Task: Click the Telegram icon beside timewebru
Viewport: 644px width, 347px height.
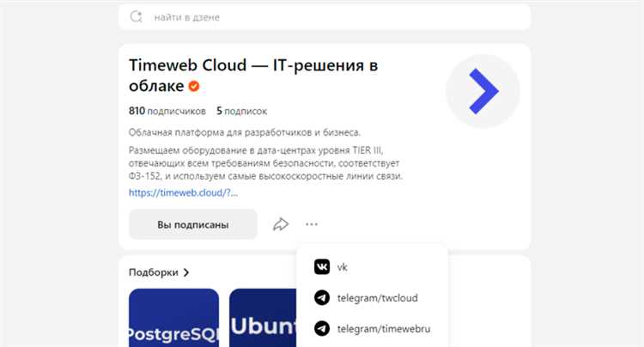Action: pyautogui.click(x=322, y=328)
